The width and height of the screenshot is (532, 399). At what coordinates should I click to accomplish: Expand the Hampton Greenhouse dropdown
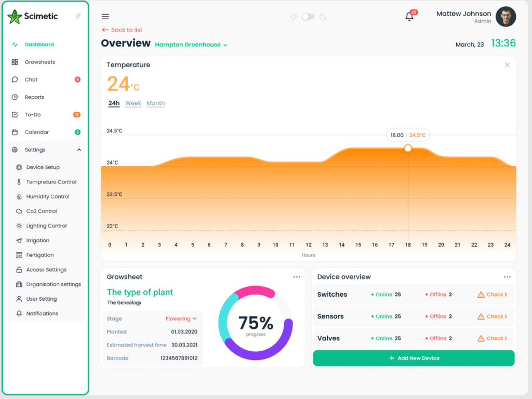pyautogui.click(x=225, y=45)
